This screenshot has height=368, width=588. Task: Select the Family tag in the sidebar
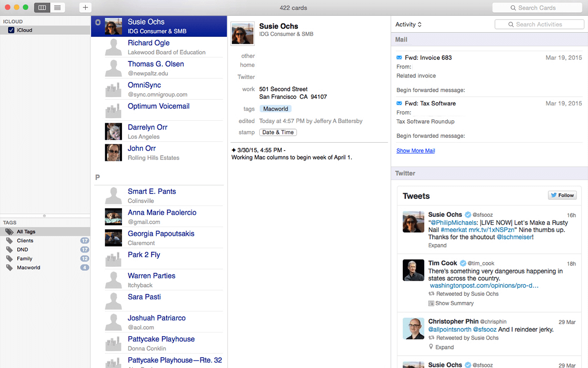[45, 259]
